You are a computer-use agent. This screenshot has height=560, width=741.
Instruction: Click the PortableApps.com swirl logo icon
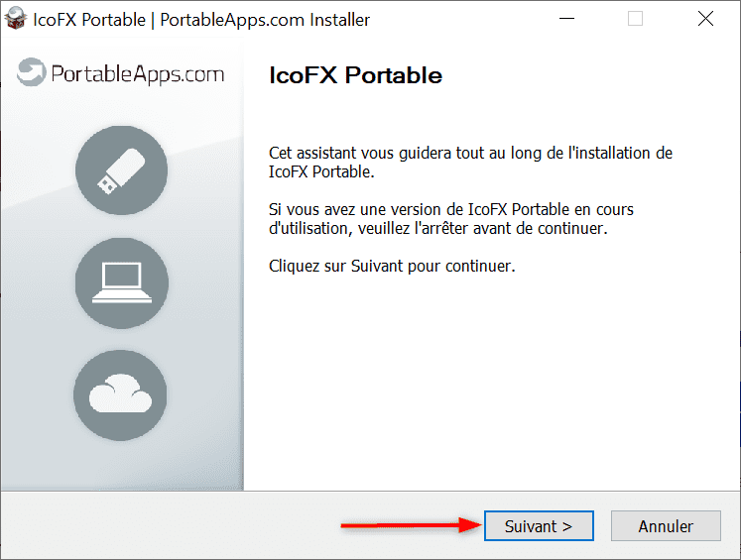[x=31, y=72]
